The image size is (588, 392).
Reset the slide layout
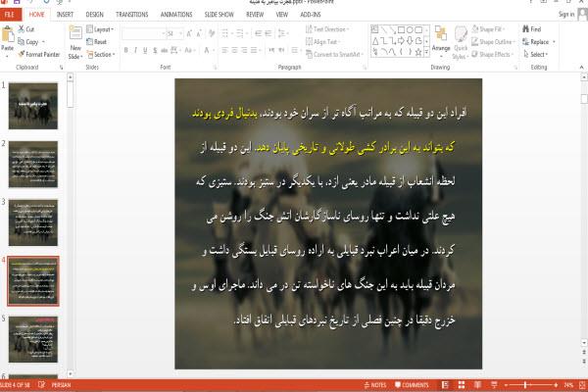click(x=97, y=41)
